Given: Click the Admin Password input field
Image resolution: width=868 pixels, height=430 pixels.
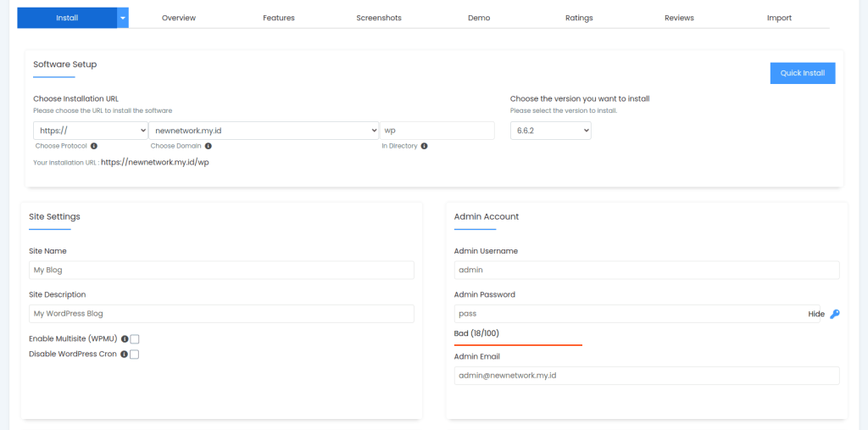Looking at the screenshot, I should click(x=637, y=314).
